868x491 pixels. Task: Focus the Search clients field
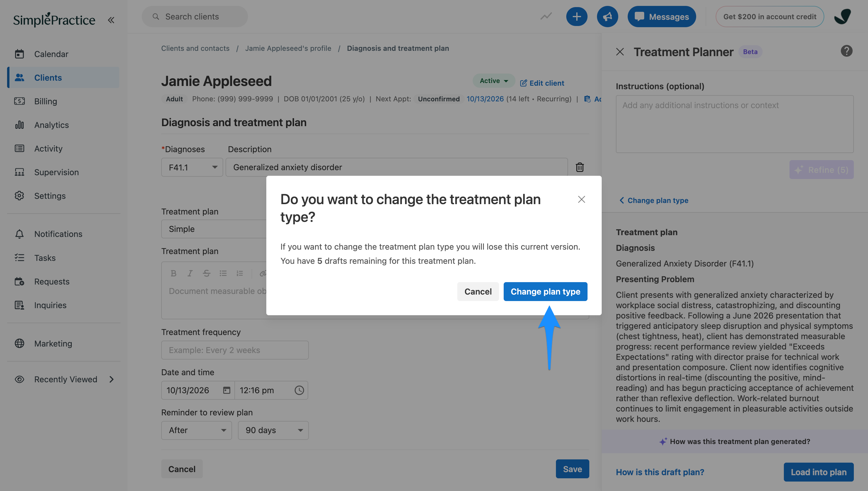(x=195, y=17)
